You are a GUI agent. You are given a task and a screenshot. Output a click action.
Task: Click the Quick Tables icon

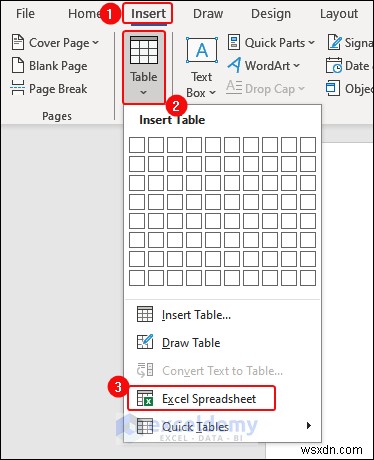pyautogui.click(x=145, y=426)
